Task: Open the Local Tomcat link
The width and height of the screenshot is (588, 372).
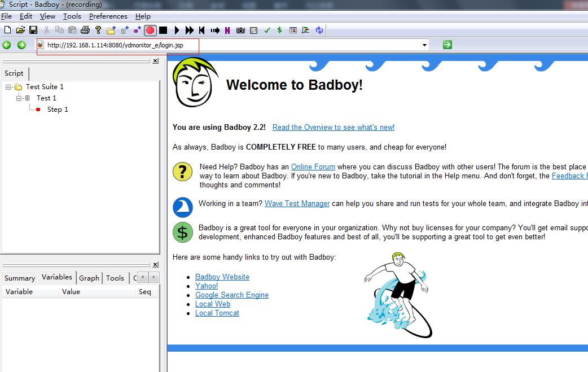Action: 217,313
